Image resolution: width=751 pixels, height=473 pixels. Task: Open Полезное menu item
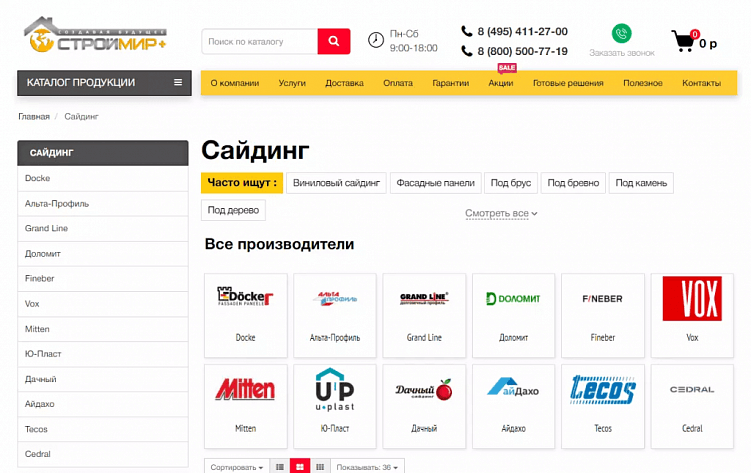[x=643, y=83]
